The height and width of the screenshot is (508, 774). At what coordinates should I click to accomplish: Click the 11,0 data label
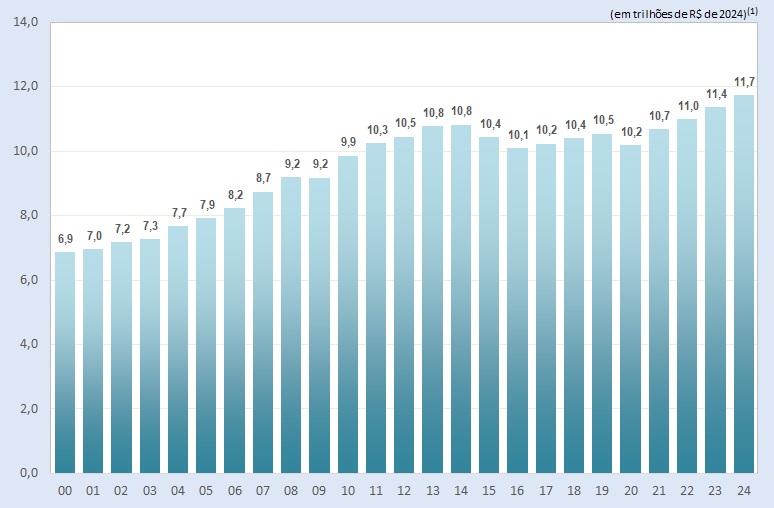click(x=687, y=106)
